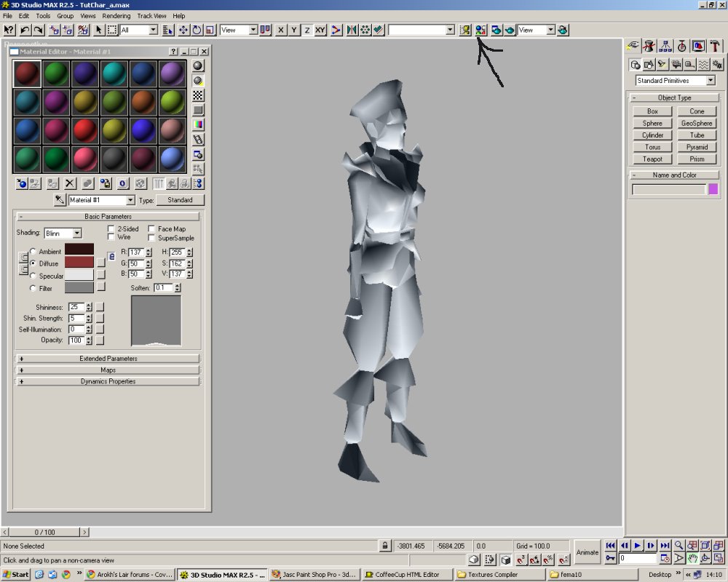Click the Play Animation button
This screenshot has width=728, height=582.
click(638, 546)
